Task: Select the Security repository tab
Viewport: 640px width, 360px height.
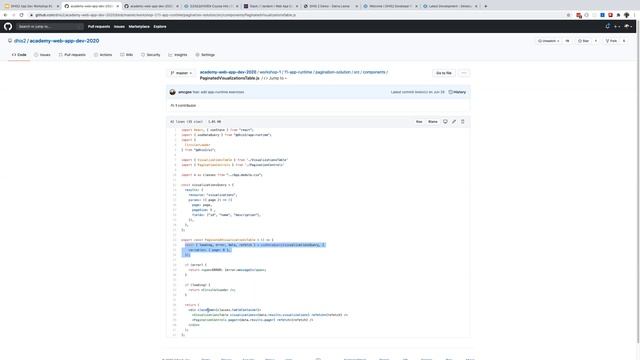Action: coord(151,55)
